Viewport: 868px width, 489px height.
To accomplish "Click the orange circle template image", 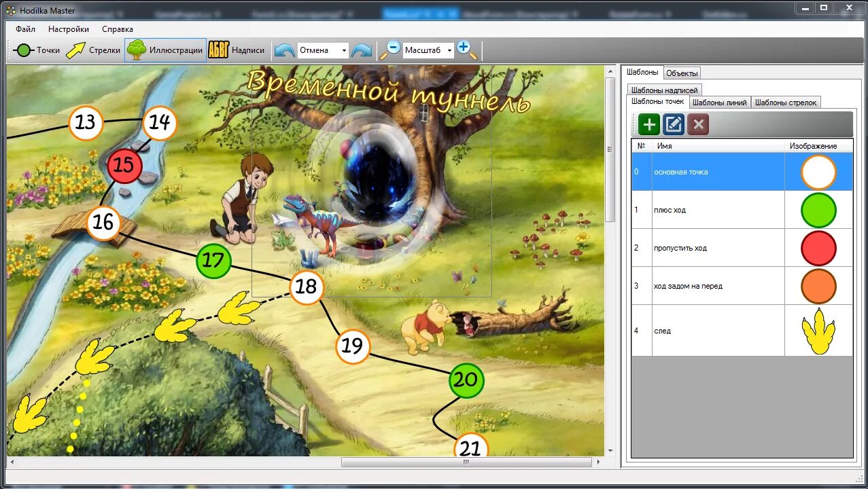I will point(818,286).
